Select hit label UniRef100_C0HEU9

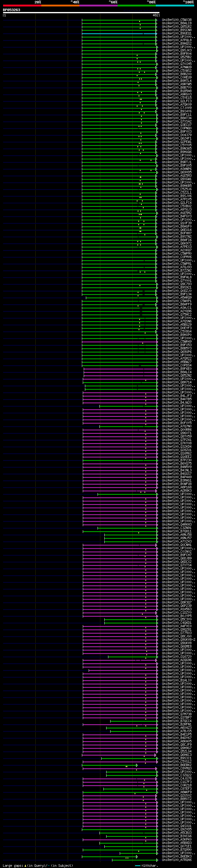pyautogui.click(x=176, y=78)
